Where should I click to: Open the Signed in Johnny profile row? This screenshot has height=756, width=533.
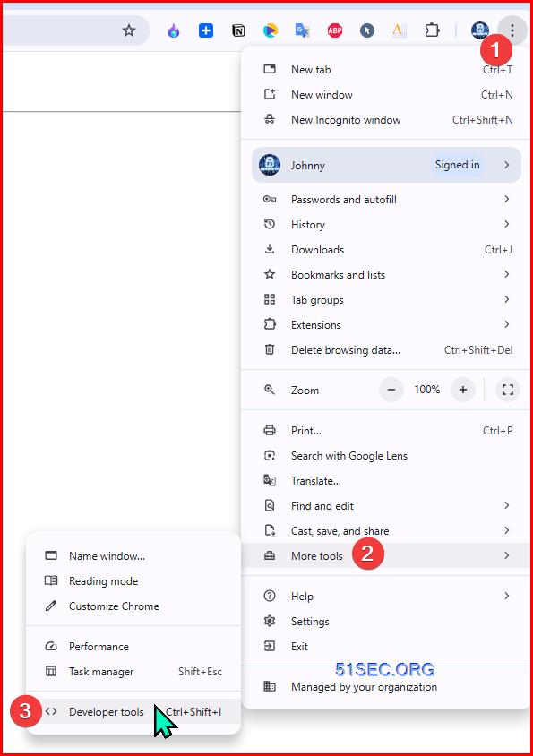click(386, 165)
